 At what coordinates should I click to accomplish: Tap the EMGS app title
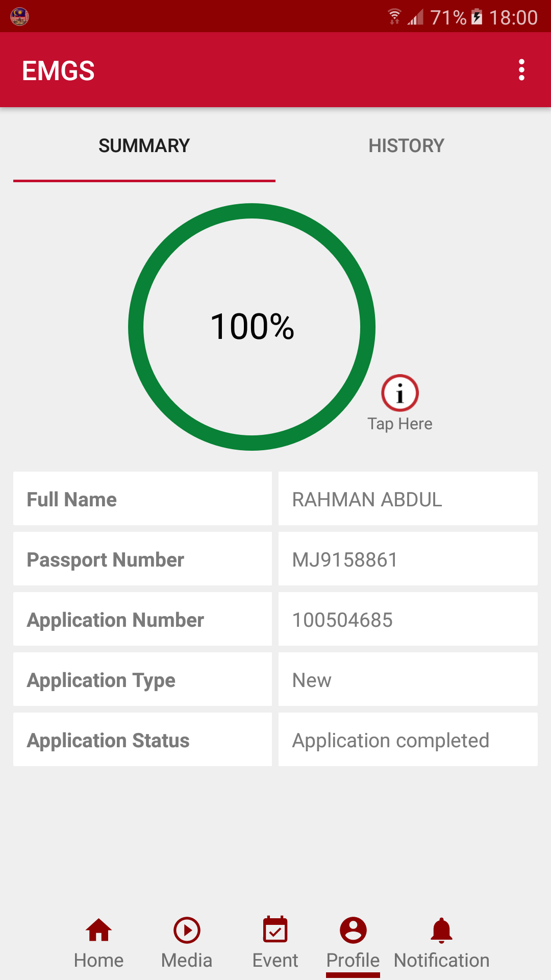(x=58, y=70)
